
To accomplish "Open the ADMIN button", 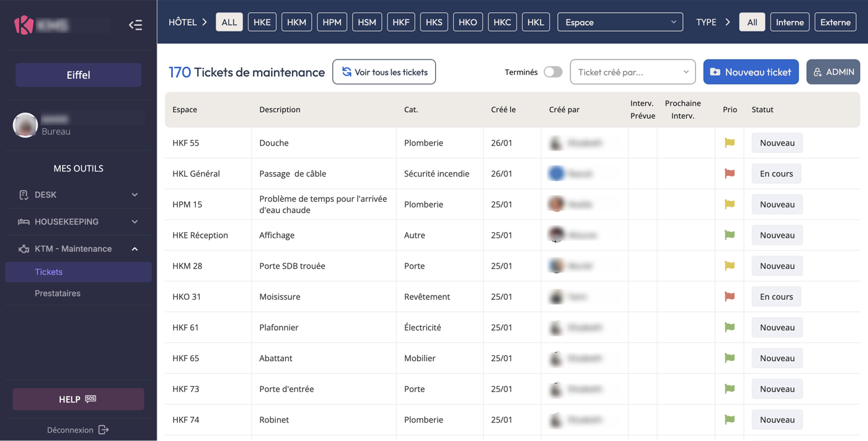I will [x=833, y=72].
